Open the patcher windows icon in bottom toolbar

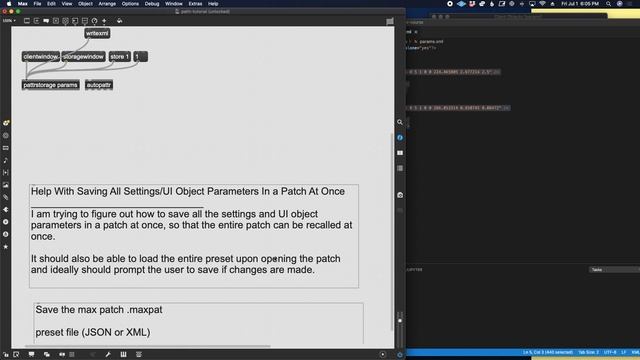click(47, 355)
